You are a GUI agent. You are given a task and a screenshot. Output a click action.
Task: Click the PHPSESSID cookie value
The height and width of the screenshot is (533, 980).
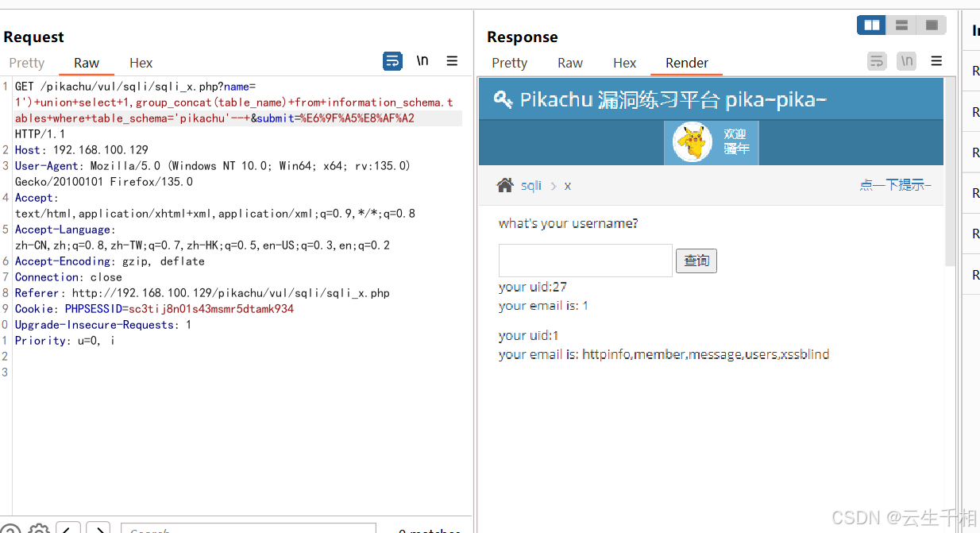click(211, 308)
